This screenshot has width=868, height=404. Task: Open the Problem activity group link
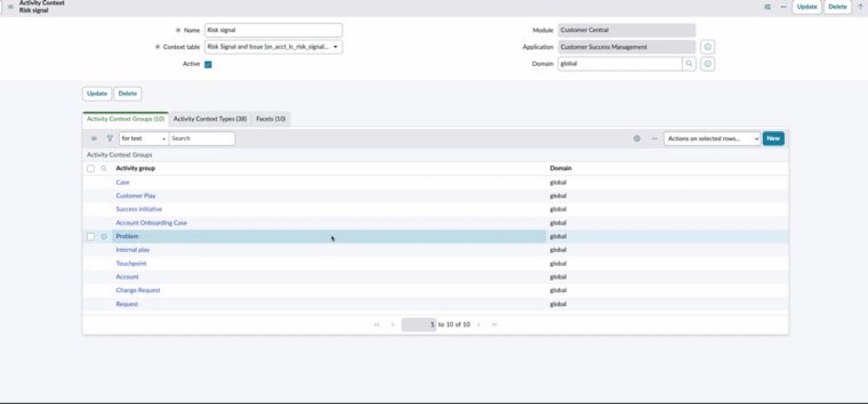point(128,237)
